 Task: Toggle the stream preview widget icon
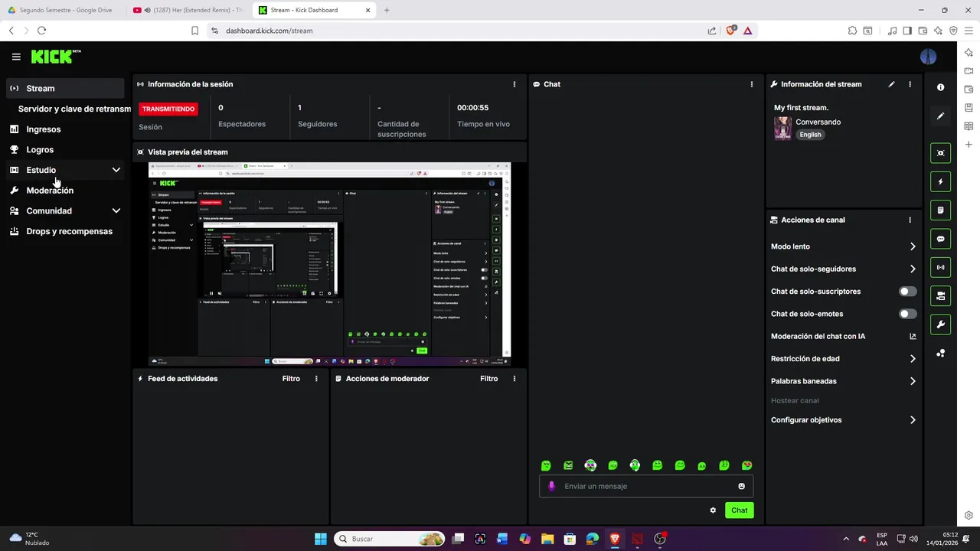(941, 153)
